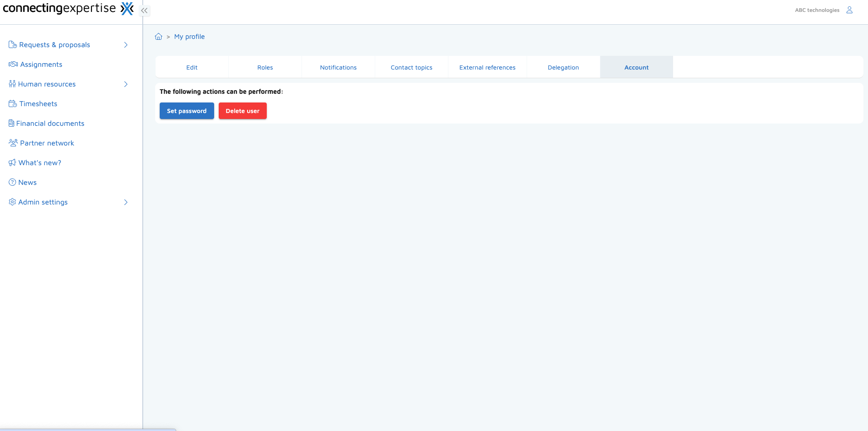Expand Human resources submenu chevron
The height and width of the screenshot is (431, 868).
126,84
